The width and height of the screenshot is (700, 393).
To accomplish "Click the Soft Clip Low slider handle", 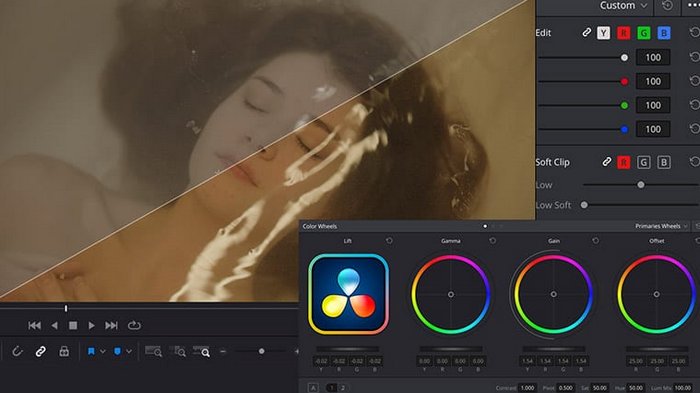I will pos(641,184).
